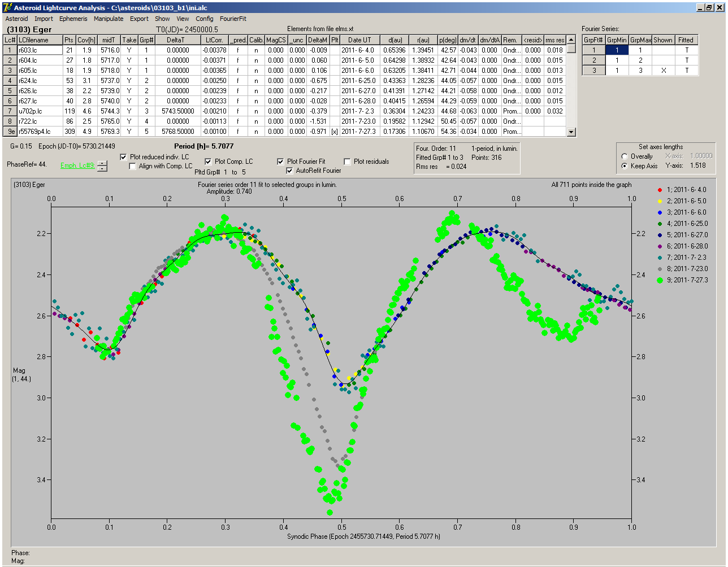
Task: Toggle Plot reduced indiv. LC checkbox
Action: pyautogui.click(x=124, y=157)
